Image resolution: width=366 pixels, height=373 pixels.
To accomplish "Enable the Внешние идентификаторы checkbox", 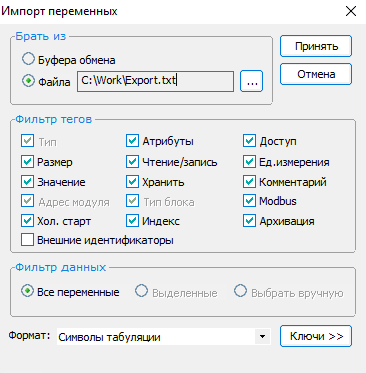I will click(27, 240).
